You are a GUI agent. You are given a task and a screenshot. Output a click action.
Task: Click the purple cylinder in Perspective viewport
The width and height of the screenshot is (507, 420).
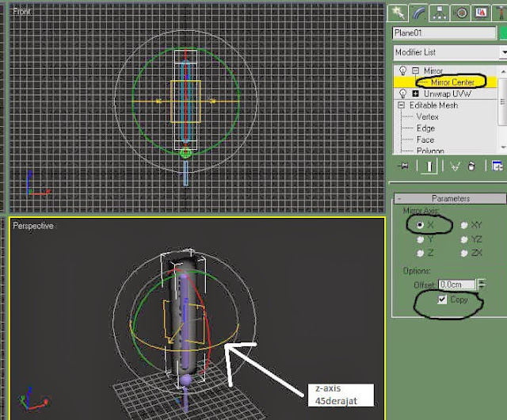point(185,323)
